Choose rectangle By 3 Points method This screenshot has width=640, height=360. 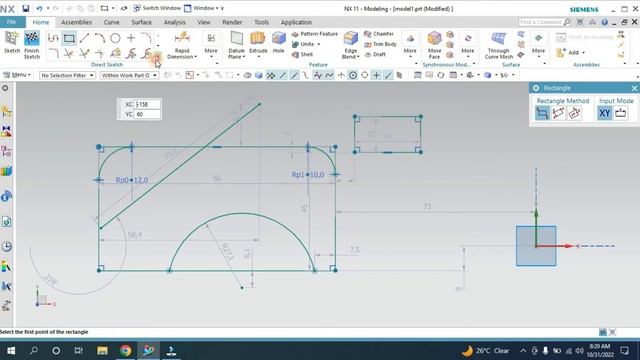point(558,113)
